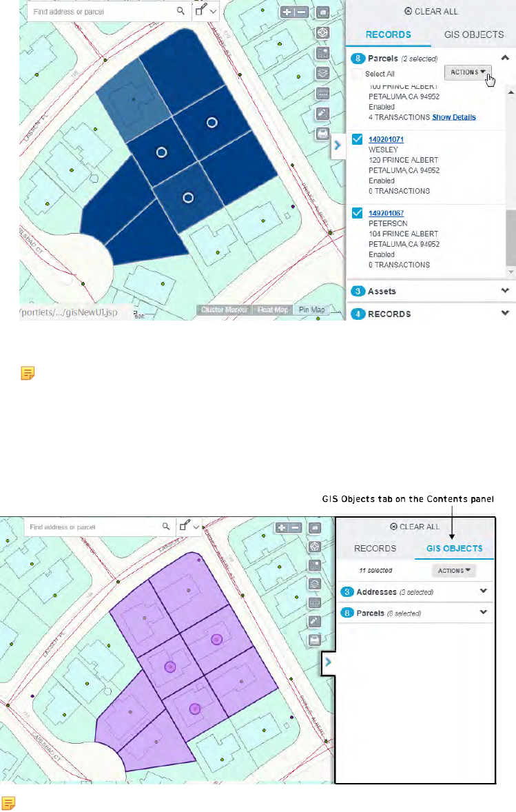Screen dimensions: 516x812
Task: Select the selection tool icon on blue-selection map
Action: pos(201,10)
